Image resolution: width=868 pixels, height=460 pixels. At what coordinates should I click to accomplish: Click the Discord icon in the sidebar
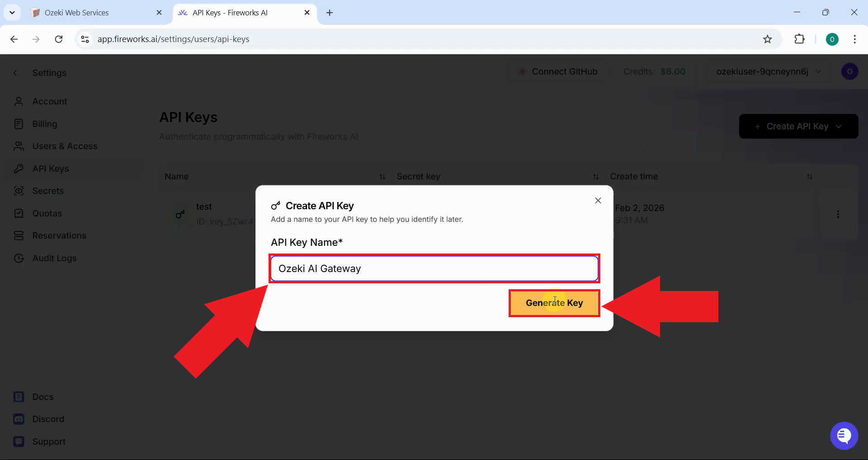[x=19, y=419]
